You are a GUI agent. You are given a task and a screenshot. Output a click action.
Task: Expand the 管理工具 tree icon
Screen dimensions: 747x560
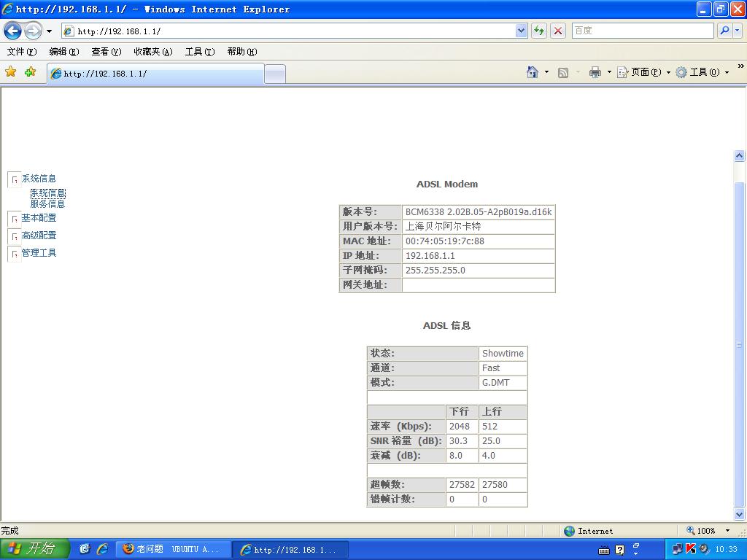(15, 254)
